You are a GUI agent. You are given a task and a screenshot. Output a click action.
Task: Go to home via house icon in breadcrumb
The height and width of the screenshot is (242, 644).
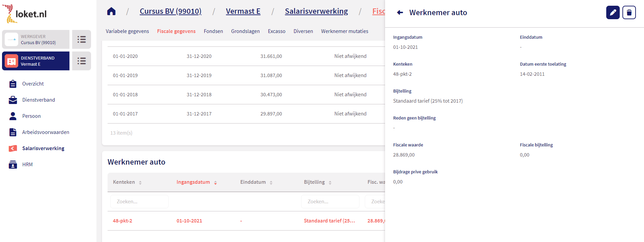click(111, 11)
